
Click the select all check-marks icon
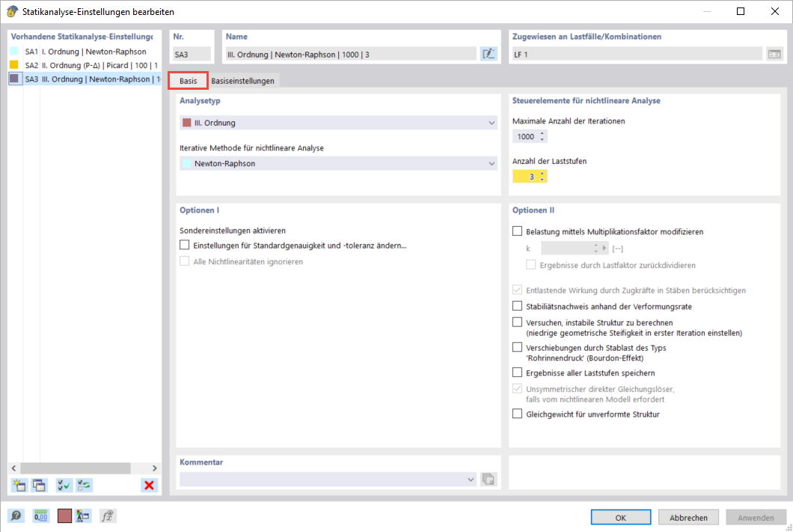coord(64,486)
